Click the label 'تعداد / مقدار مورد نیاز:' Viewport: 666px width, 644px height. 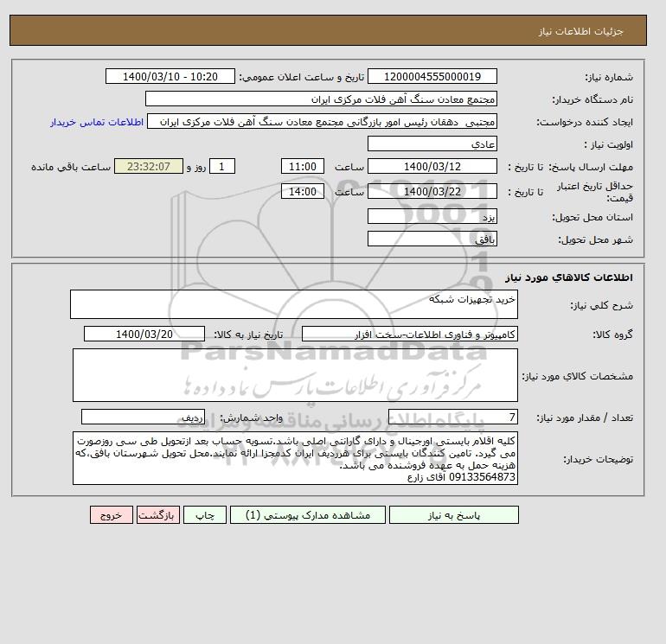(x=585, y=418)
